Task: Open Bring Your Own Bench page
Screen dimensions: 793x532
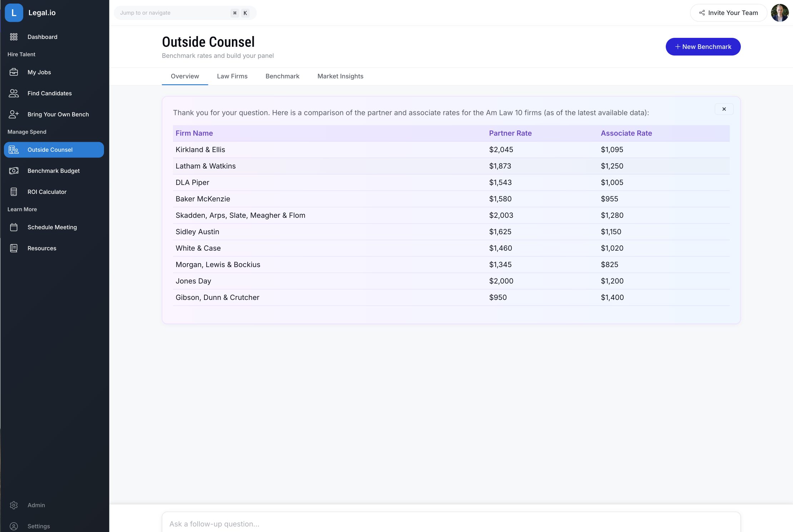Action: (x=54, y=114)
